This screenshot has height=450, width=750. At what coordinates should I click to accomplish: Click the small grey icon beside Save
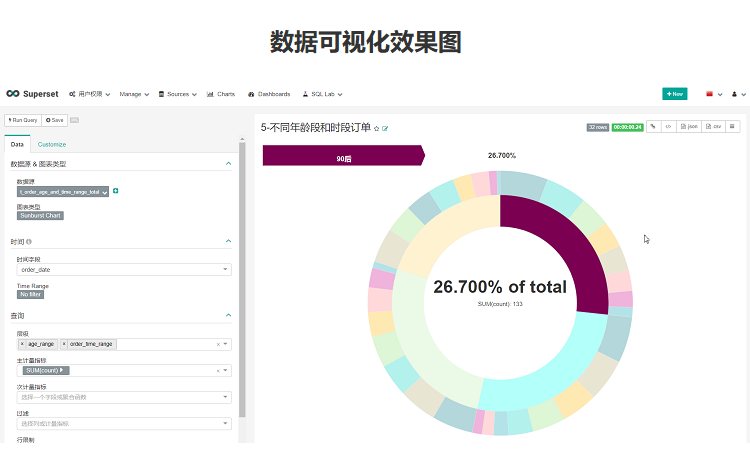[x=74, y=120]
